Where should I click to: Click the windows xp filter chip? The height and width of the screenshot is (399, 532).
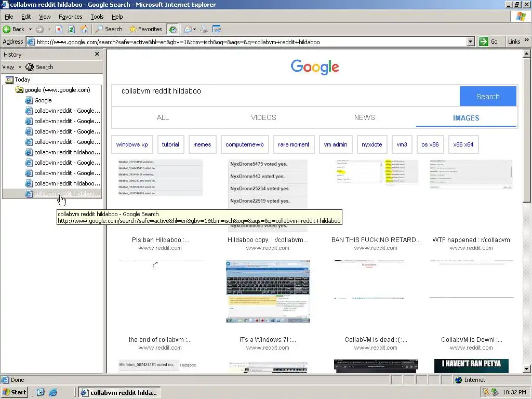coord(132,144)
